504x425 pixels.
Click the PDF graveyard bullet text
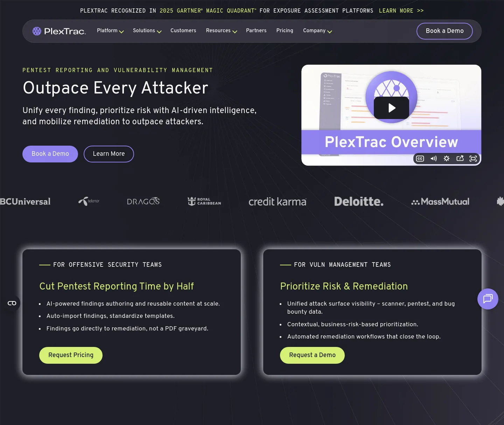127,329
